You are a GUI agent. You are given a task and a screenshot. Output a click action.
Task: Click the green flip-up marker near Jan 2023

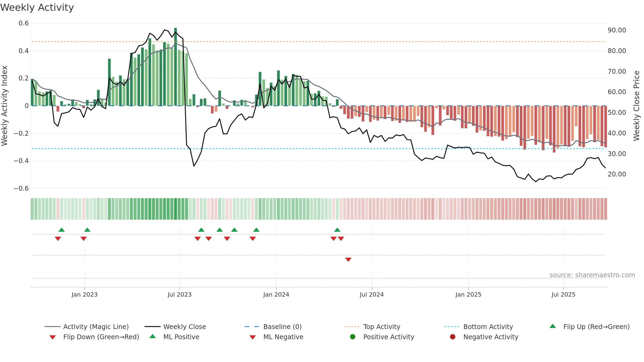coord(87,230)
